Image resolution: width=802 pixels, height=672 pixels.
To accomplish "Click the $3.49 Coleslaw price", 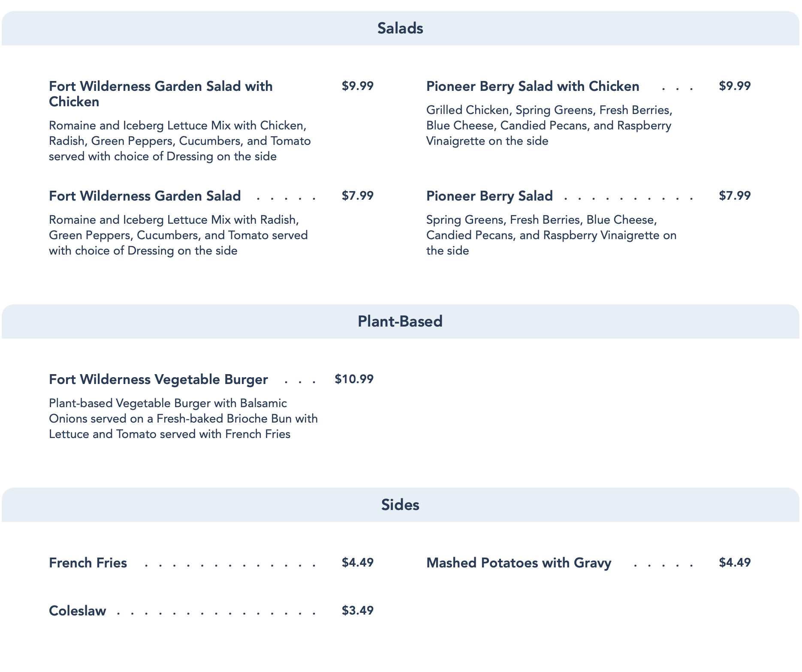I will 358,611.
